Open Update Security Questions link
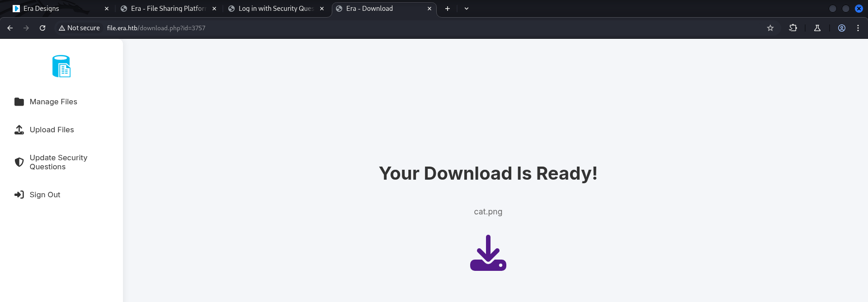The image size is (868, 302). pos(58,162)
